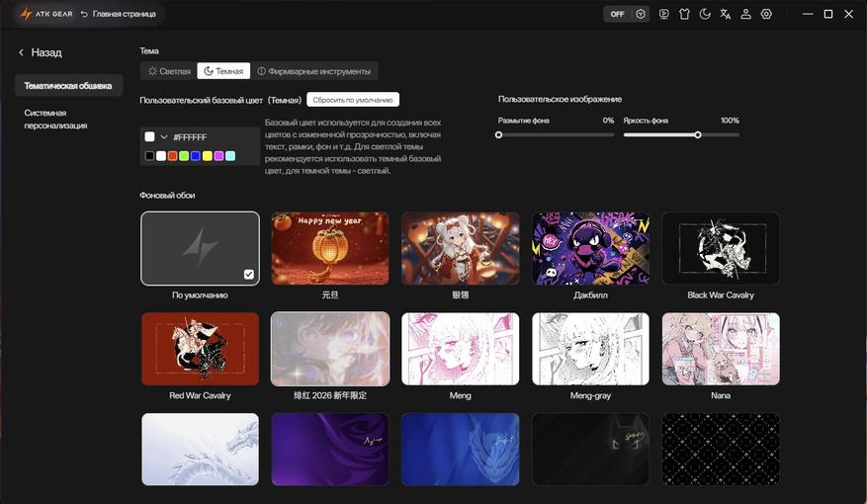Expand the base color picker dropdown arrow
867x504 pixels.
pos(164,136)
